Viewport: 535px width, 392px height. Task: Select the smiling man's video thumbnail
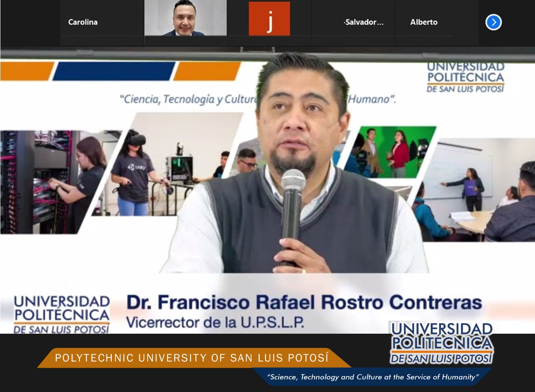coord(186,18)
